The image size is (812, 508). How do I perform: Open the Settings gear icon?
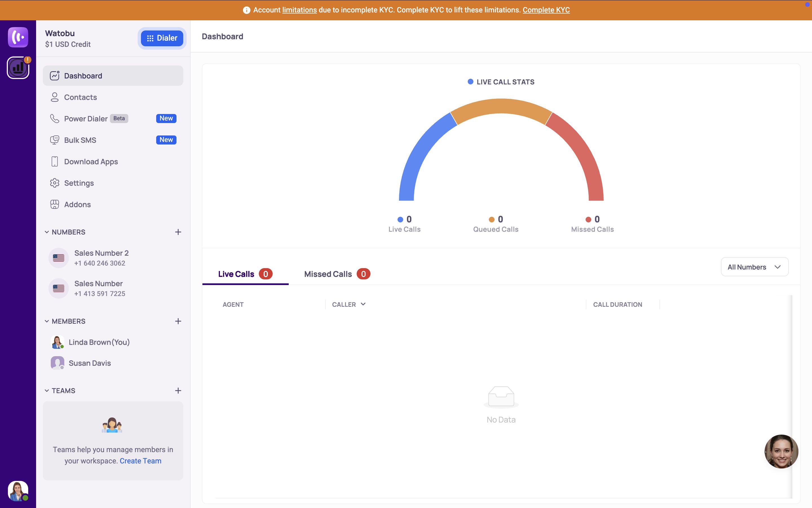point(55,183)
